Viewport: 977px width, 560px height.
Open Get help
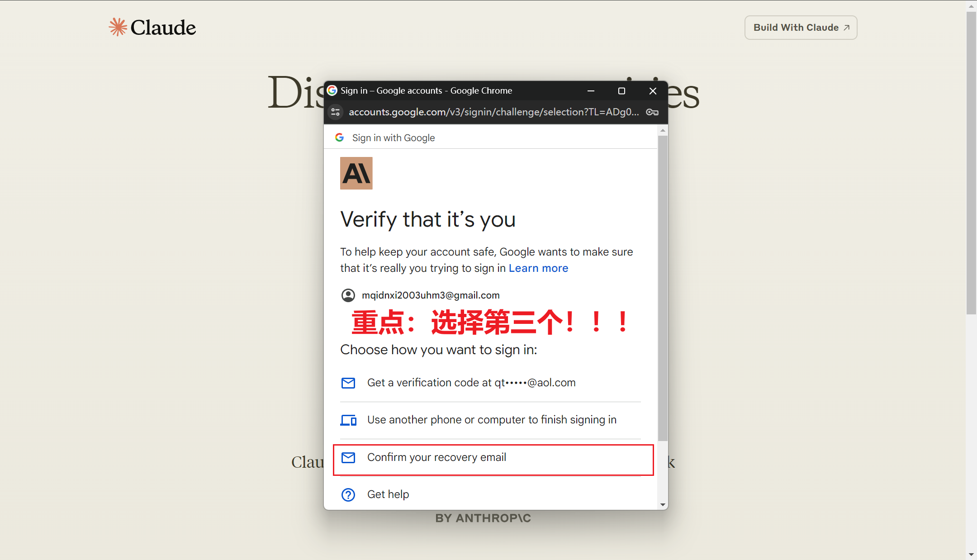point(490,494)
